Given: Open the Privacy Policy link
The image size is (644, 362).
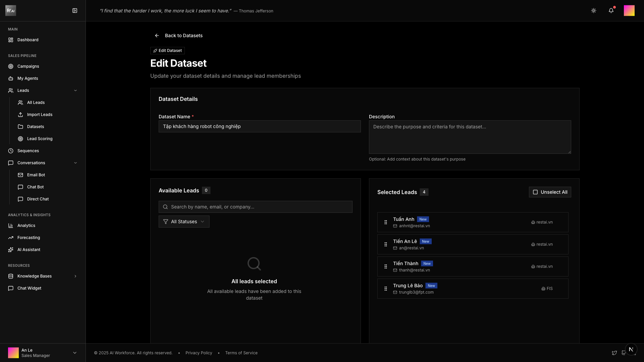Looking at the screenshot, I should click(x=199, y=353).
